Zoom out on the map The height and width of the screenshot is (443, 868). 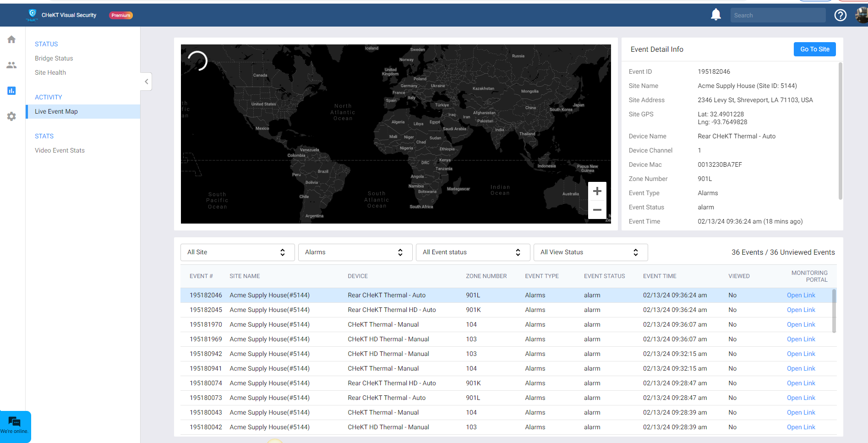tap(597, 210)
